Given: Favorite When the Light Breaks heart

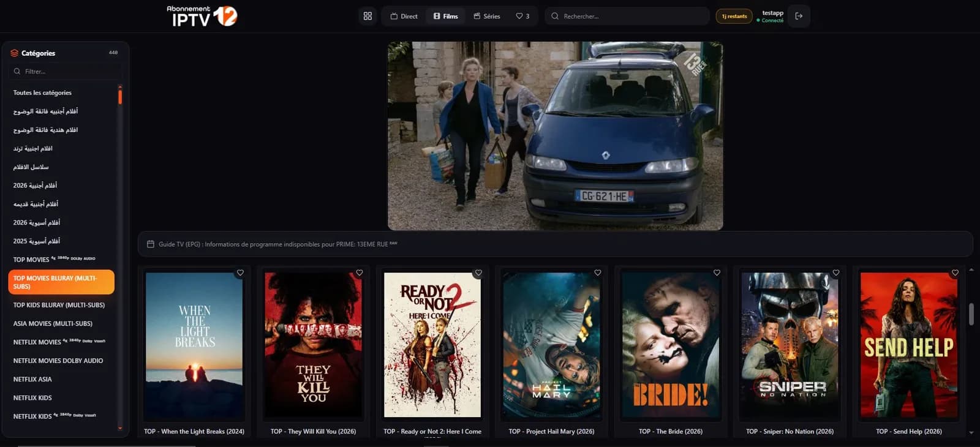Looking at the screenshot, I should pyautogui.click(x=240, y=273).
